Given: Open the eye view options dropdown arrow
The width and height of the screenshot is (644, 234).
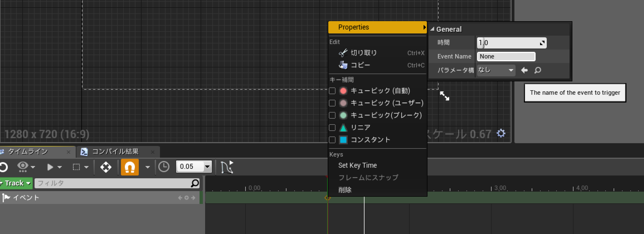Looking at the screenshot, I should click(33, 167).
